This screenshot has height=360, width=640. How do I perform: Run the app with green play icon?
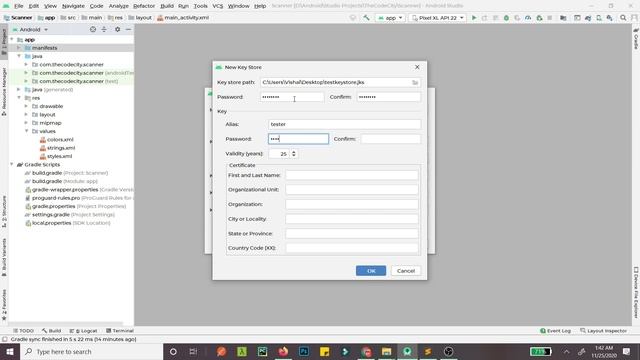tap(474, 18)
